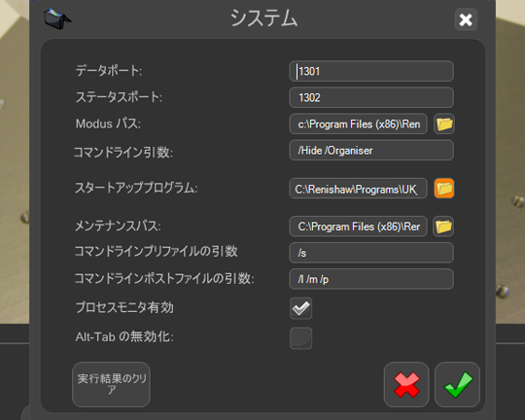Click the スタートアッププログラム path field
The height and width of the screenshot is (420, 525).
point(358,189)
